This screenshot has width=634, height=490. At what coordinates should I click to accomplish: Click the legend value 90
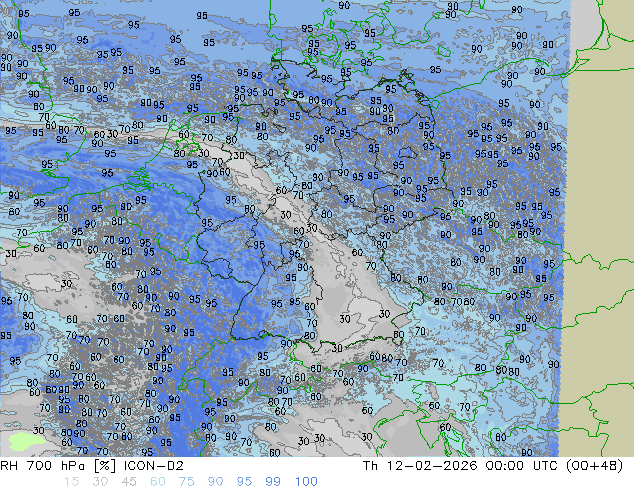pos(215,482)
